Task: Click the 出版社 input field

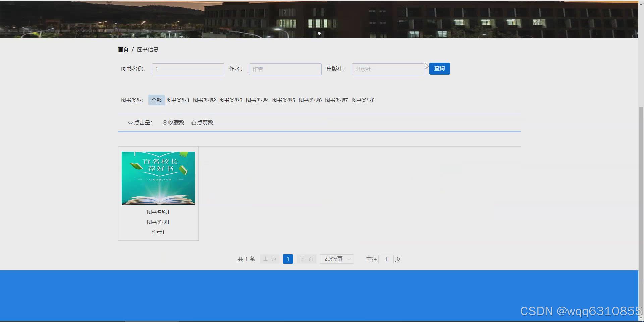Action: (x=387, y=69)
